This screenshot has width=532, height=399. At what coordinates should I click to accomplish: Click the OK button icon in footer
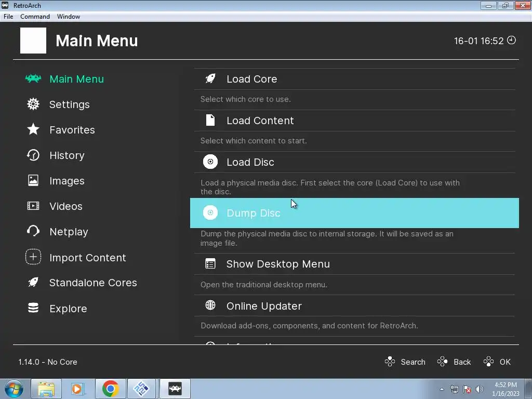point(488,362)
